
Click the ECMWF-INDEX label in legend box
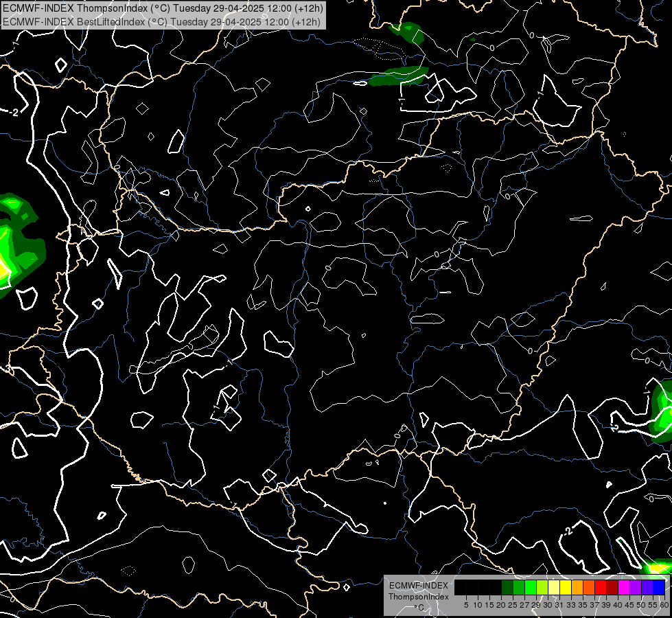[x=419, y=586]
